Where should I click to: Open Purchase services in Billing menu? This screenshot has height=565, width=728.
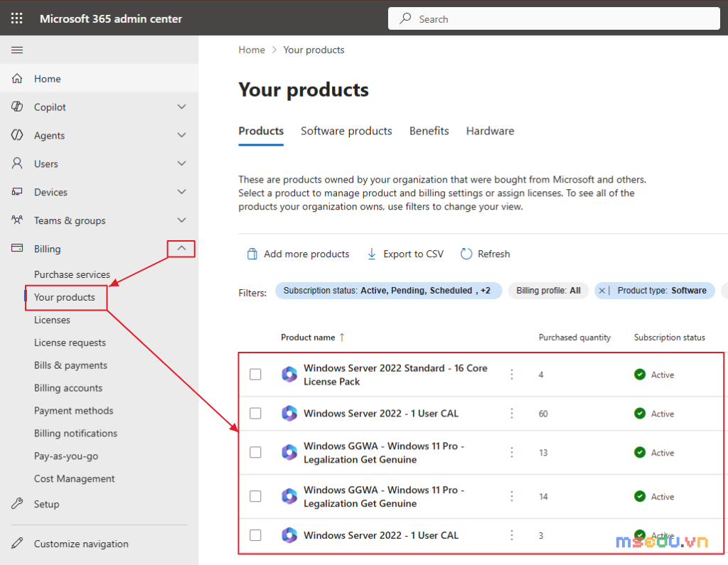pyautogui.click(x=72, y=274)
